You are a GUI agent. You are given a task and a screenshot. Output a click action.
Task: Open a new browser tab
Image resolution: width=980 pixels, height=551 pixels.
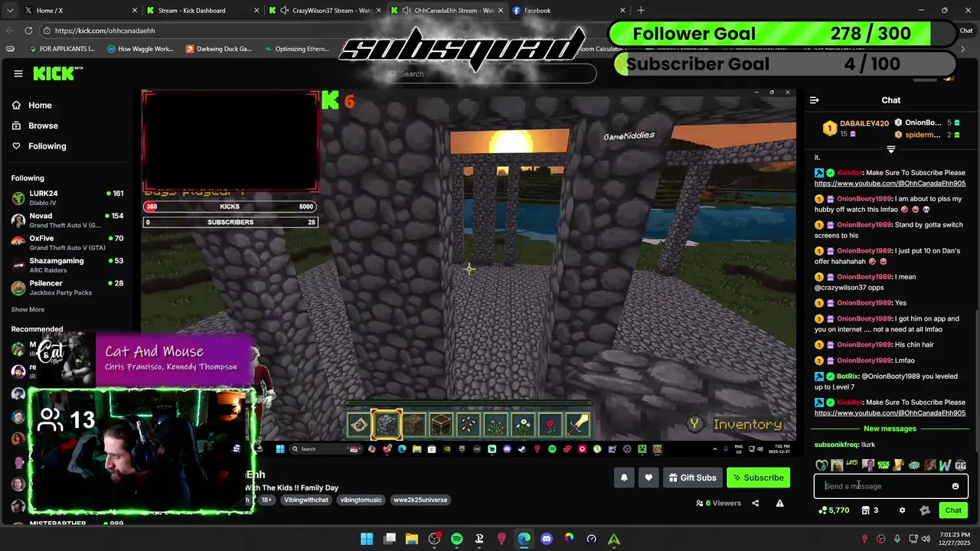(x=641, y=11)
